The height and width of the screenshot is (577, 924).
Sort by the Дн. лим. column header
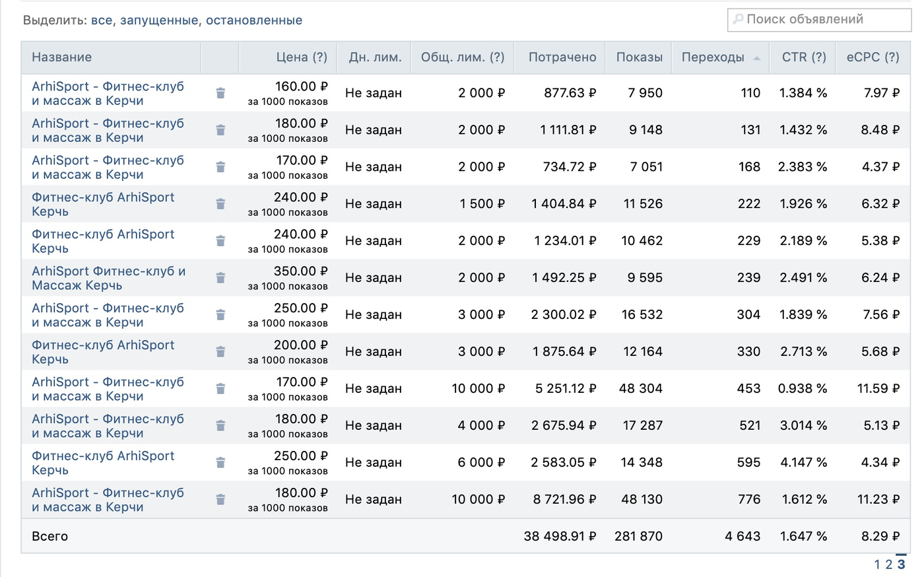tap(375, 57)
